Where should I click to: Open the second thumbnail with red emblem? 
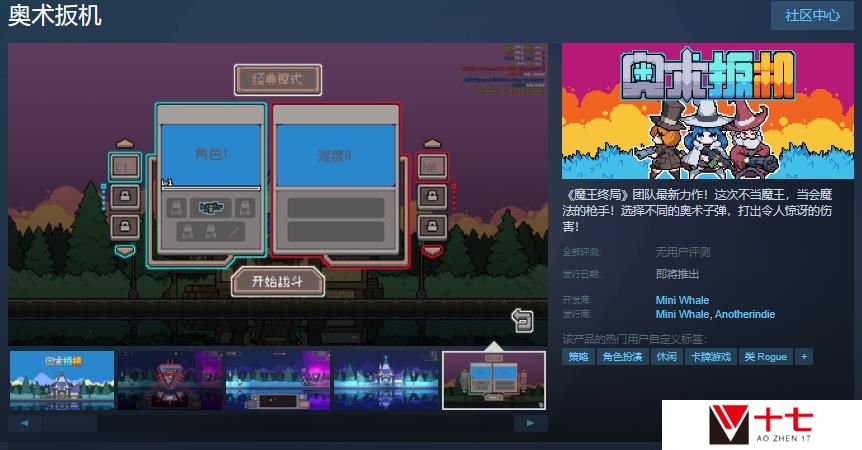[170, 380]
